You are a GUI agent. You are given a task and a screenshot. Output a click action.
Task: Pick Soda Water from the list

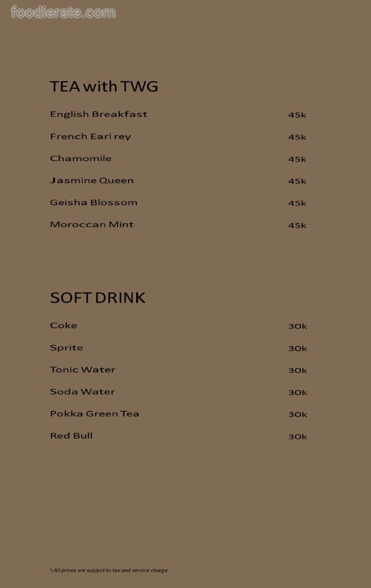[82, 392]
